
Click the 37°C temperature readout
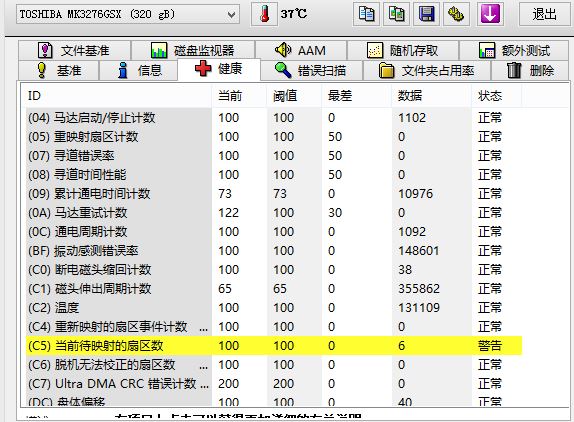(294, 14)
